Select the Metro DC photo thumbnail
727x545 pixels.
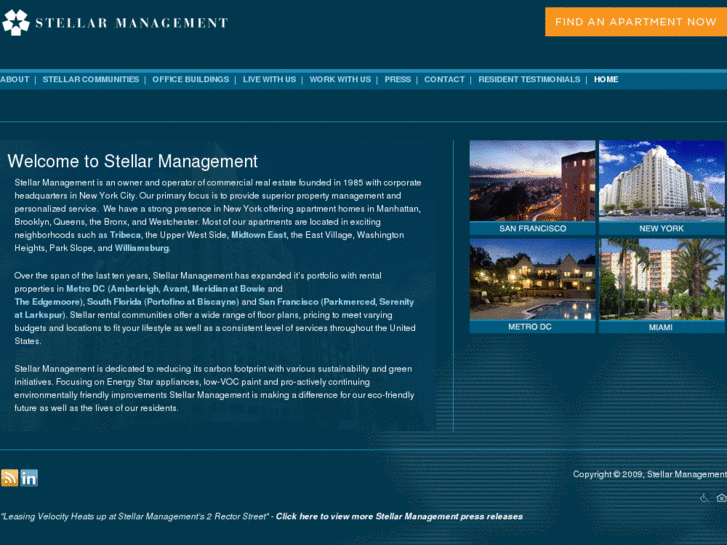(x=532, y=279)
